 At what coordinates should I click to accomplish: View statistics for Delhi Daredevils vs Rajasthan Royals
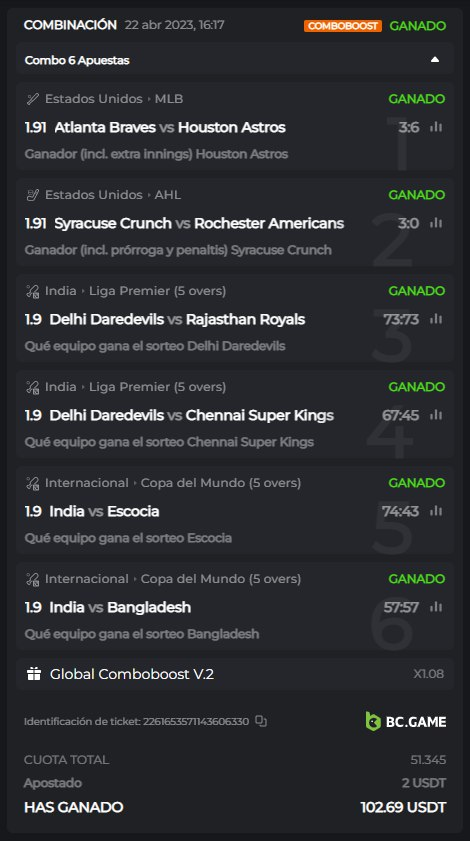[x=436, y=319]
